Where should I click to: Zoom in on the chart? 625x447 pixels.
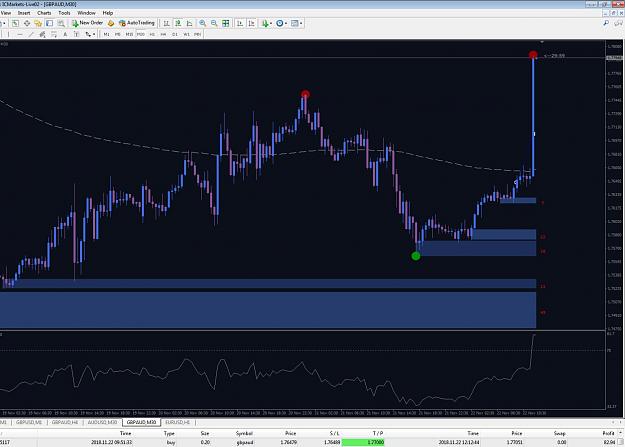tap(202, 24)
